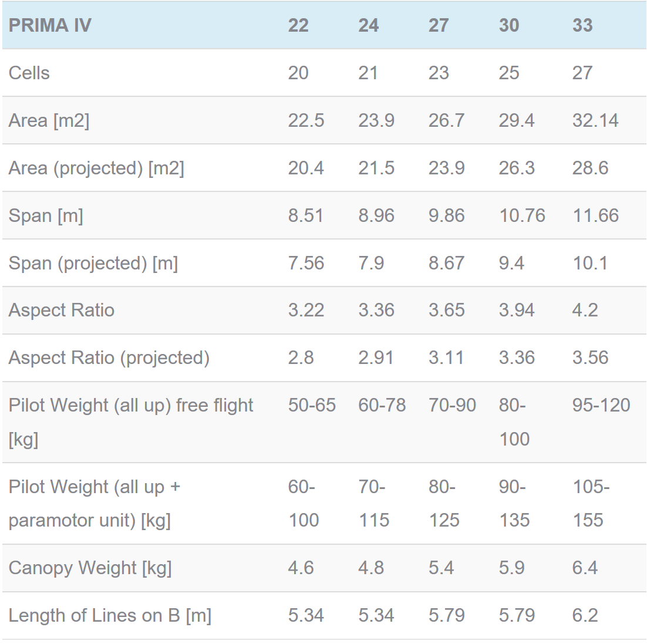
Task: Click the 80-100 pilot weight cell
Action: pos(514,422)
